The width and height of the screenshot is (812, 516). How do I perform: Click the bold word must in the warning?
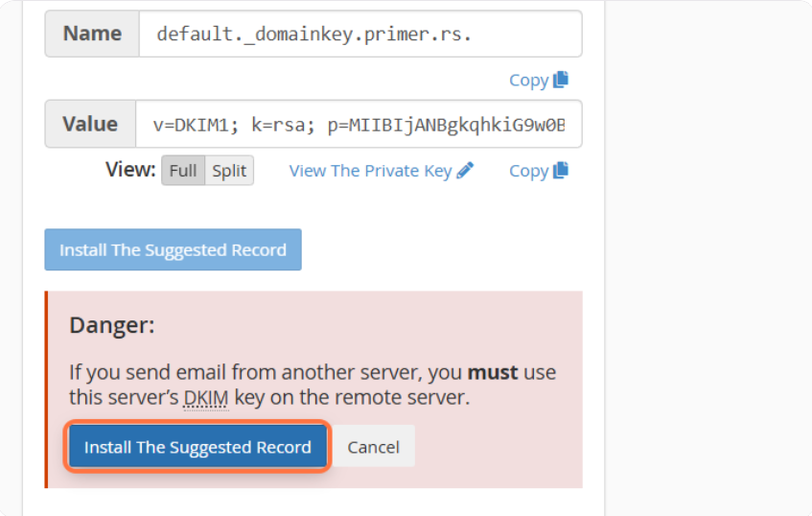click(493, 372)
